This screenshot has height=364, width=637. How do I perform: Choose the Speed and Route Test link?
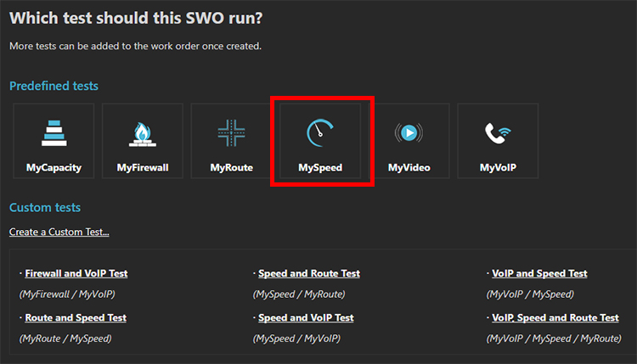309,273
